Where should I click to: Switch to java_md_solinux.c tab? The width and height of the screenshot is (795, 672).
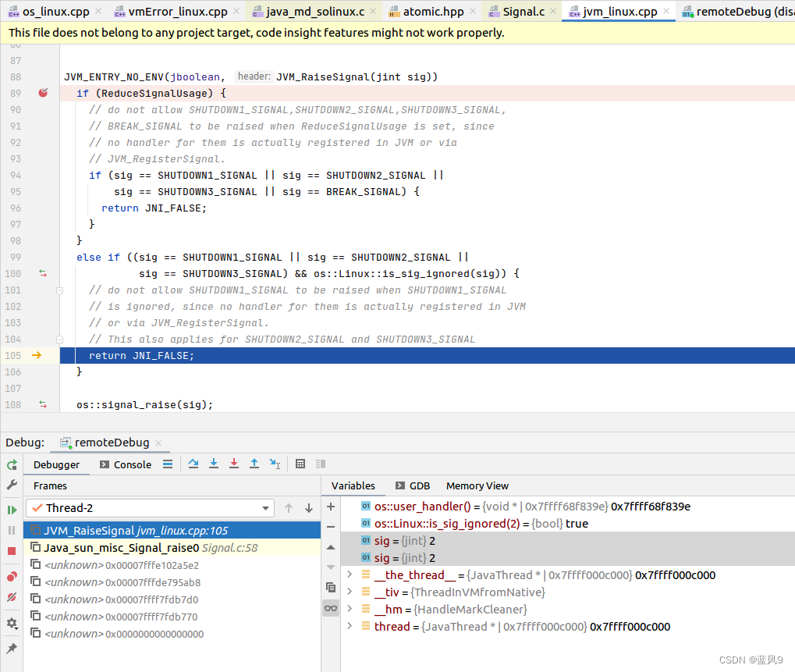(315, 11)
